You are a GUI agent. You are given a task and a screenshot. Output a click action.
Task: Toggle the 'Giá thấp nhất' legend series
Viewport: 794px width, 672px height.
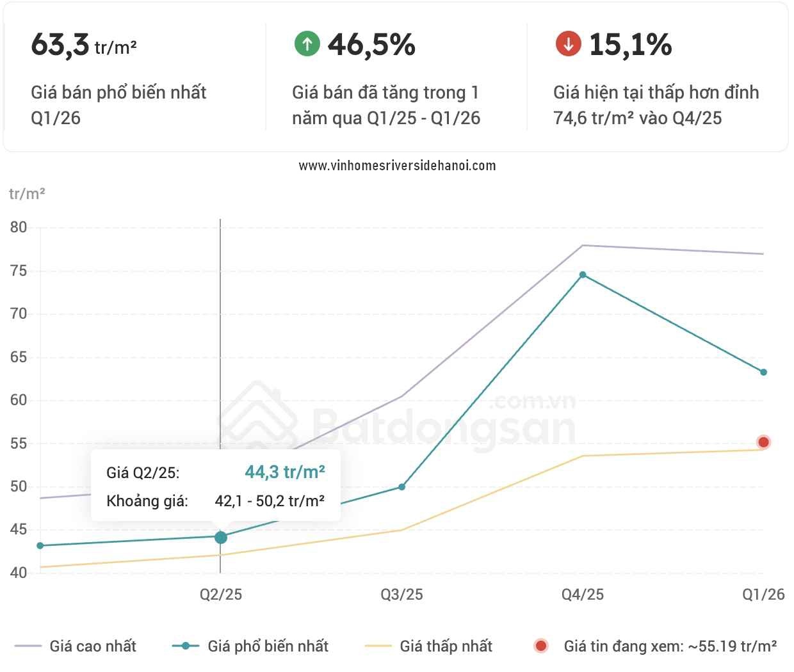point(428,646)
